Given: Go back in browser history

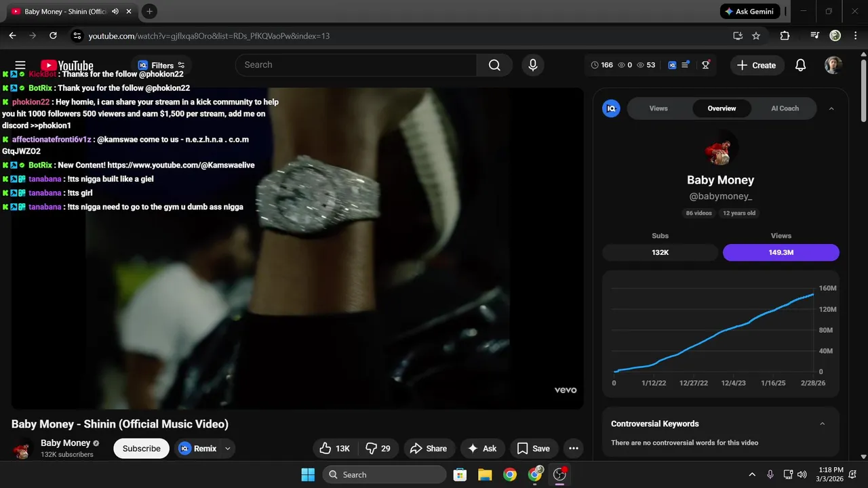Looking at the screenshot, I should click(12, 35).
